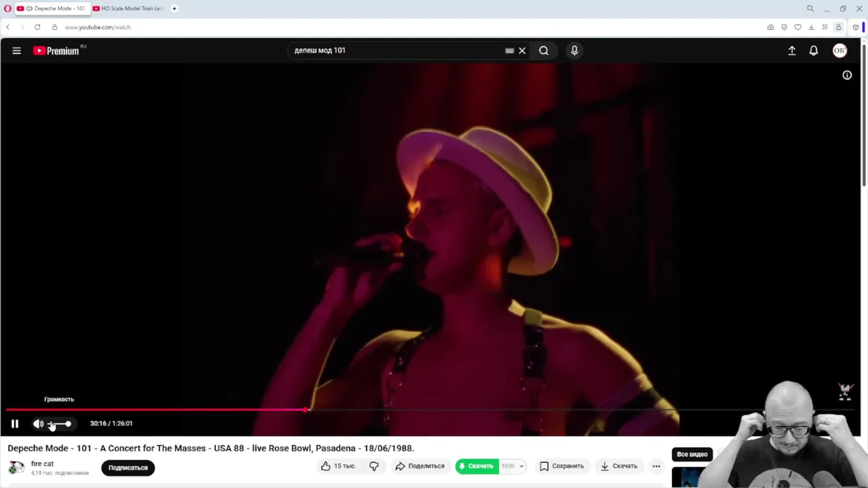
Task: Open the fire cat channel avatar
Action: [16, 467]
